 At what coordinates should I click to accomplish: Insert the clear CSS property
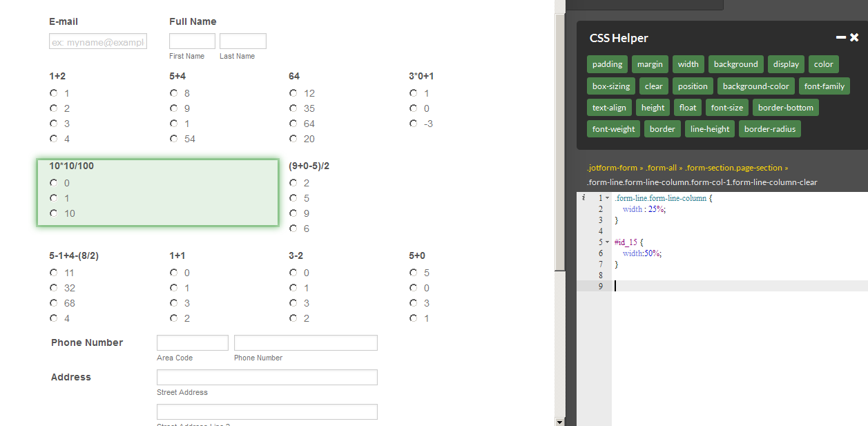tap(654, 86)
